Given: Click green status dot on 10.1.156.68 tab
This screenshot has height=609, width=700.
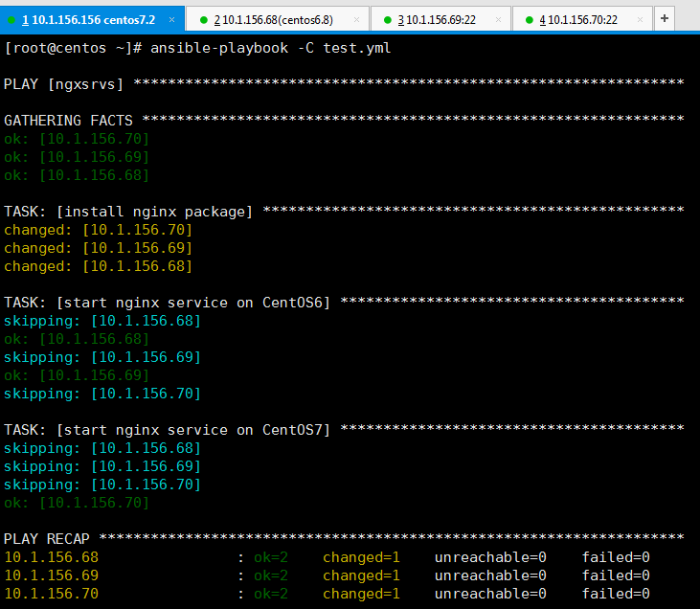Looking at the screenshot, I should (204, 20).
